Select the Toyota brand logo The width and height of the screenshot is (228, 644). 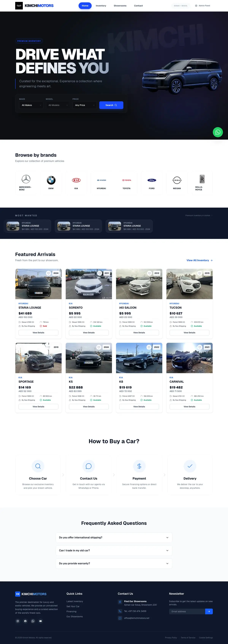pyautogui.click(x=126, y=180)
